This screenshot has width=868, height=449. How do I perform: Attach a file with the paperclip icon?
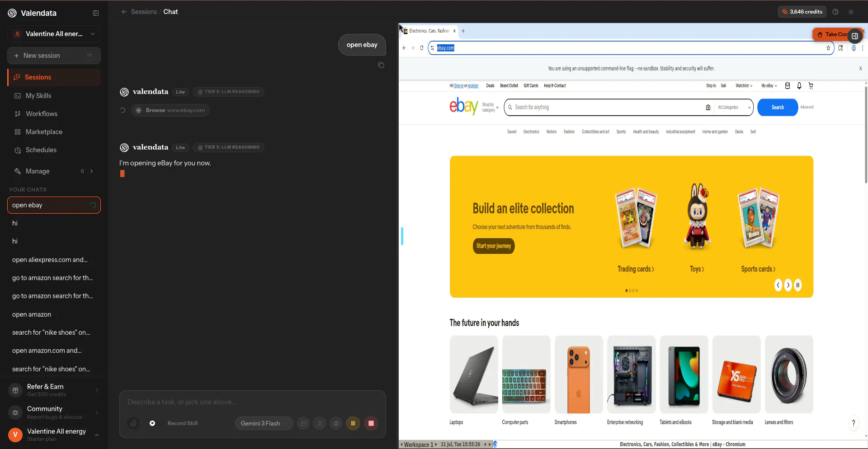point(133,423)
